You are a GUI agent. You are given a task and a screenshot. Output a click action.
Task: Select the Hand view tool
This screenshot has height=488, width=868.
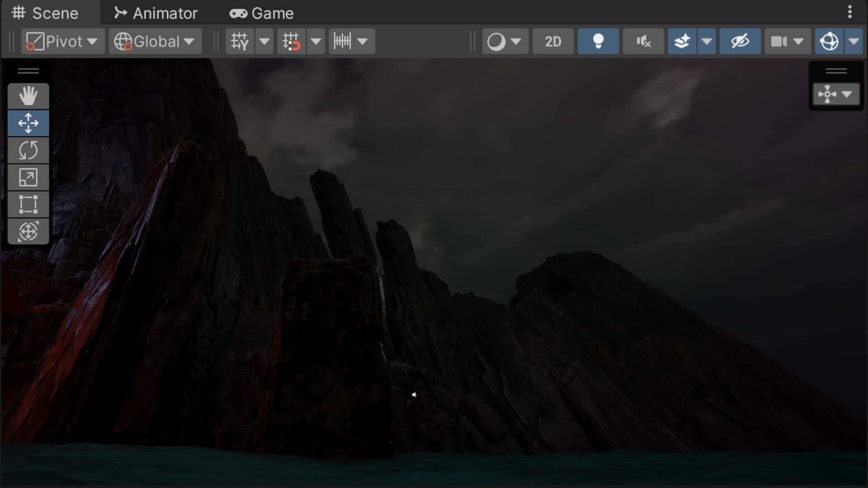coord(28,96)
